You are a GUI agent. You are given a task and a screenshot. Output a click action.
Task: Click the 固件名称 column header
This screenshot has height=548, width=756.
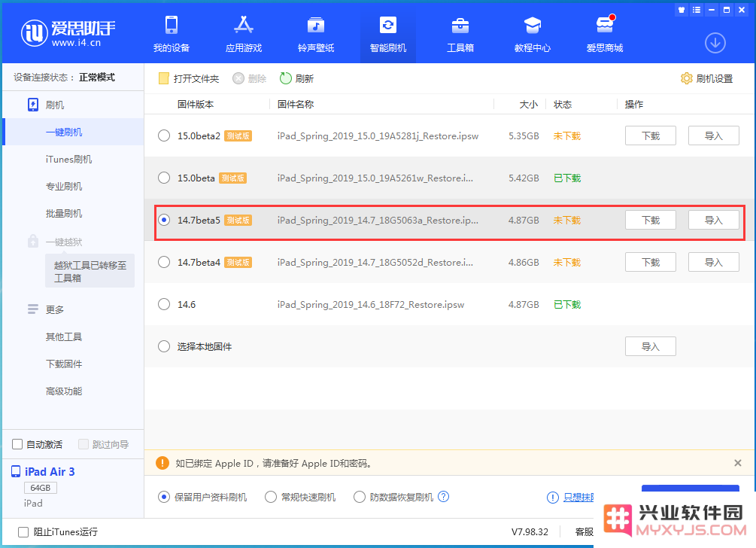296,104
